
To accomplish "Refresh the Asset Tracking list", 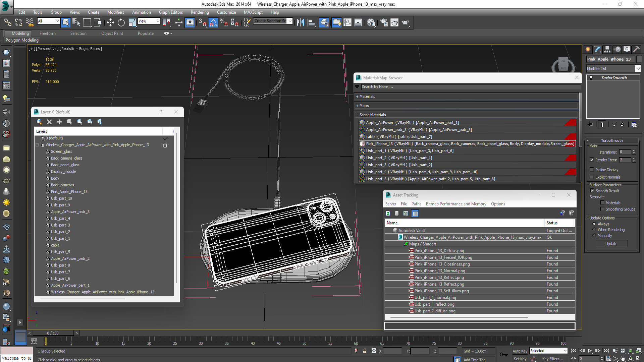I will pyautogui.click(x=388, y=213).
